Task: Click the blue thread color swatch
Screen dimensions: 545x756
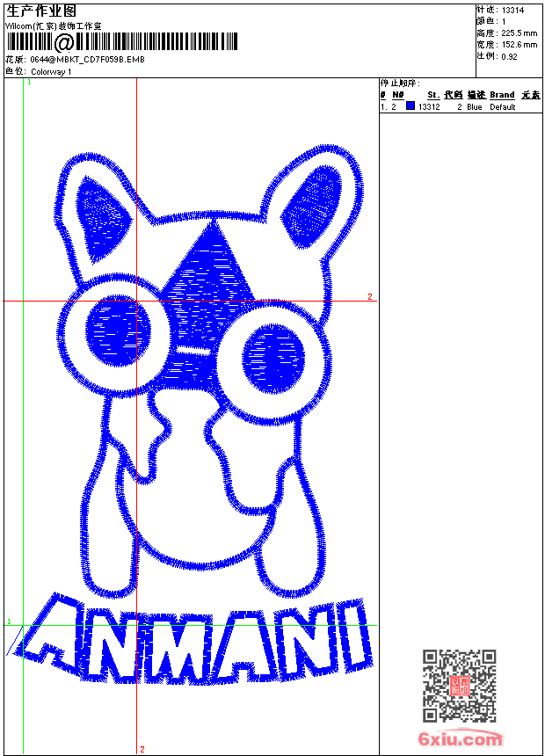Action: point(411,105)
